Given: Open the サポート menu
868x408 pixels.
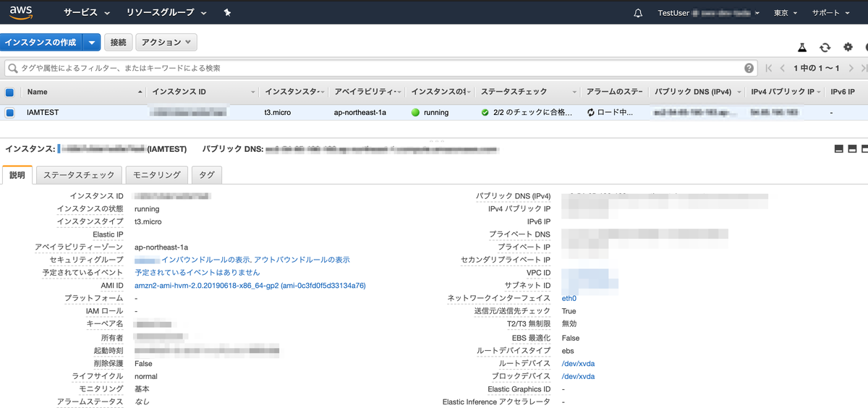Looking at the screenshot, I should coord(832,13).
